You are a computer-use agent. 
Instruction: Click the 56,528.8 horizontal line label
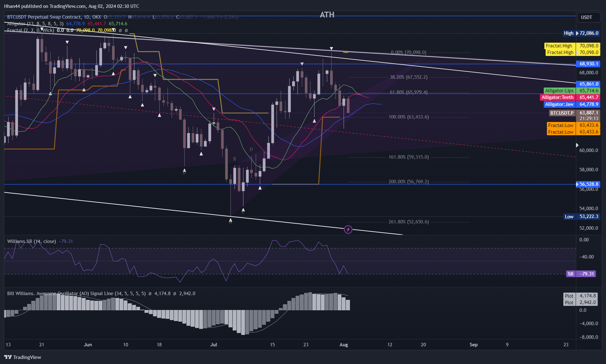click(588, 184)
